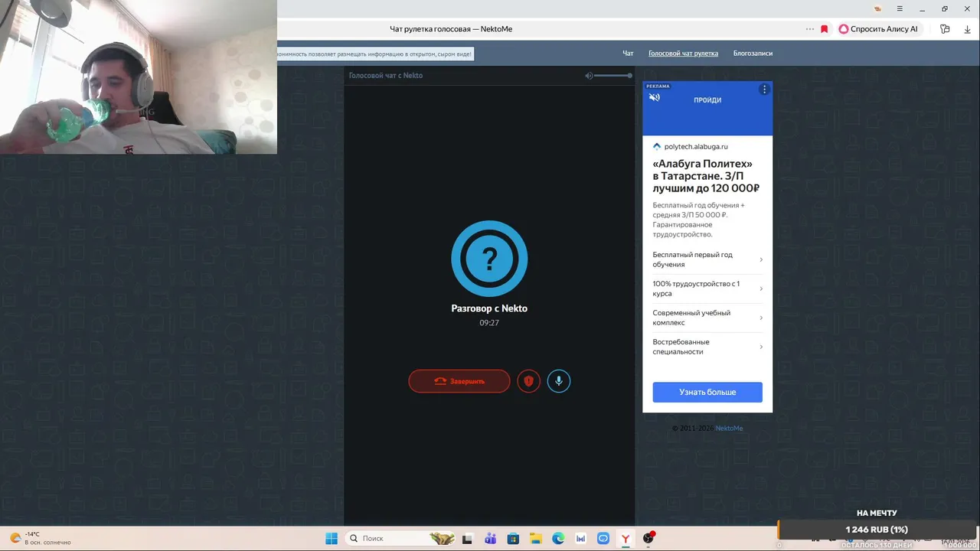Image resolution: width=980 pixels, height=551 pixels.
Task: Expand 100% трудоустройство с 1 курса row
Action: tap(707, 289)
